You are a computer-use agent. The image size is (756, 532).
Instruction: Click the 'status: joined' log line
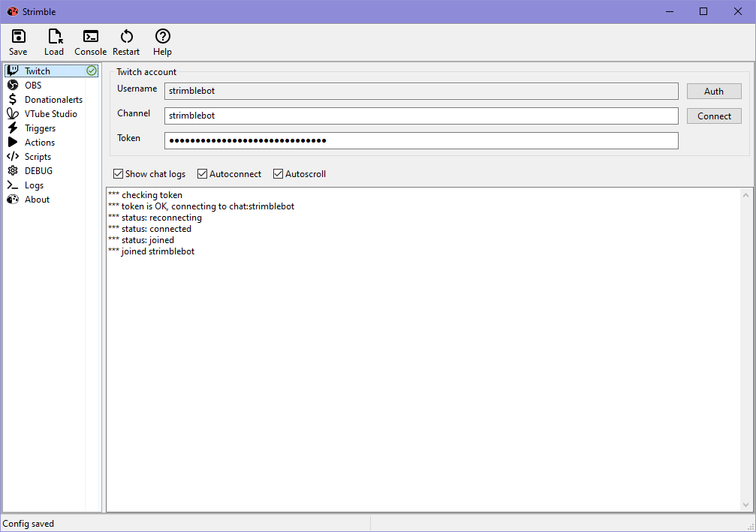pyautogui.click(x=141, y=240)
